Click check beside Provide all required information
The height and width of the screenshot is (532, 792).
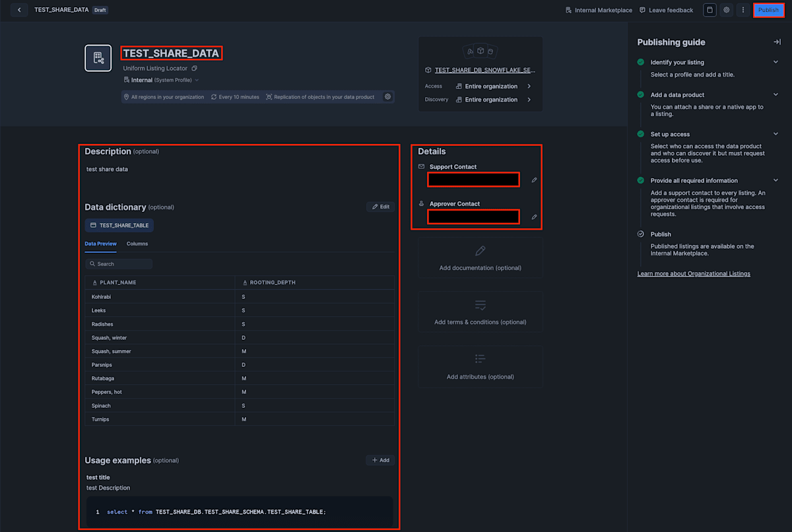640,180
